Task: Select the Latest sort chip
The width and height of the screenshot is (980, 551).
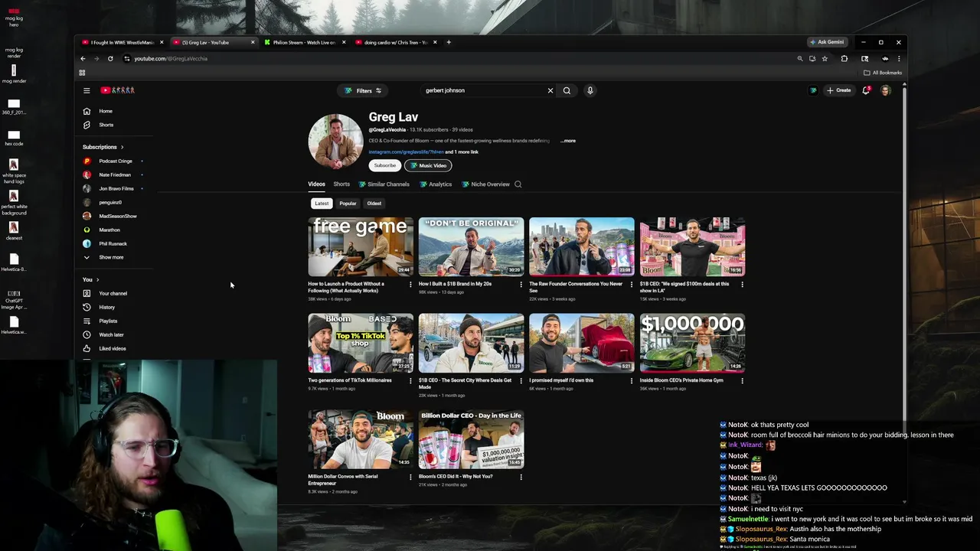Action: click(x=322, y=204)
